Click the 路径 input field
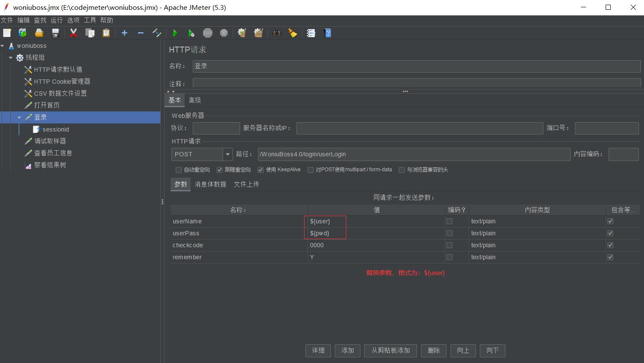The width and height of the screenshot is (644, 363). pos(414,154)
